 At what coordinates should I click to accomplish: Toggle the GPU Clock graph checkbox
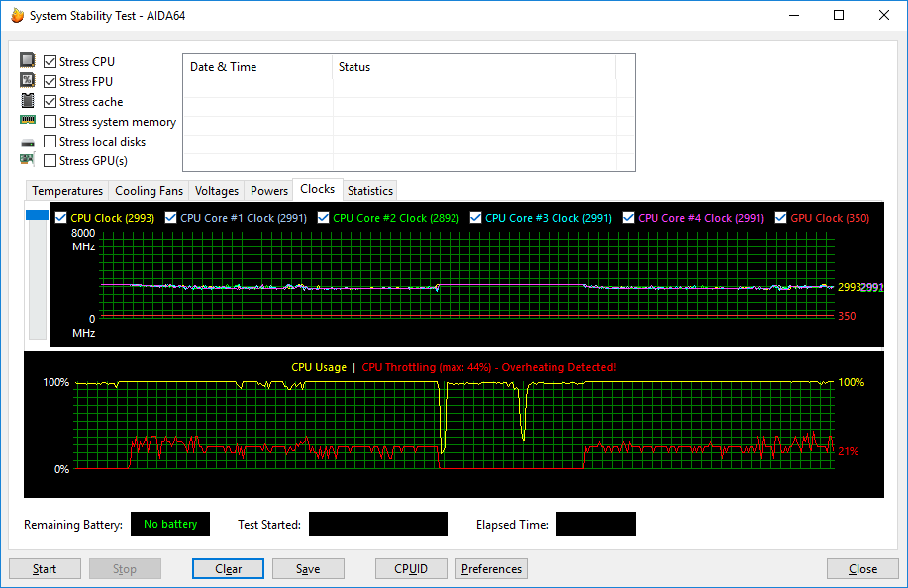[781, 218]
